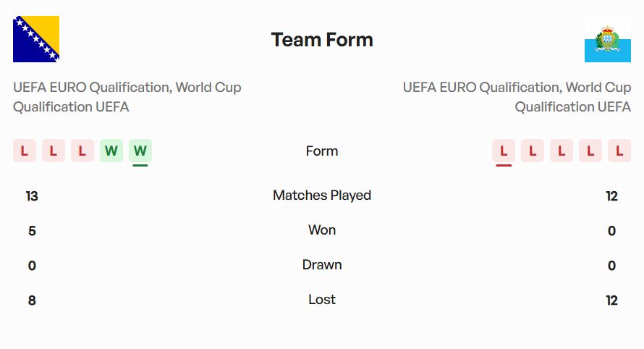This screenshot has width=644, height=349.
Task: Click the Team Form heading
Action: tap(322, 39)
